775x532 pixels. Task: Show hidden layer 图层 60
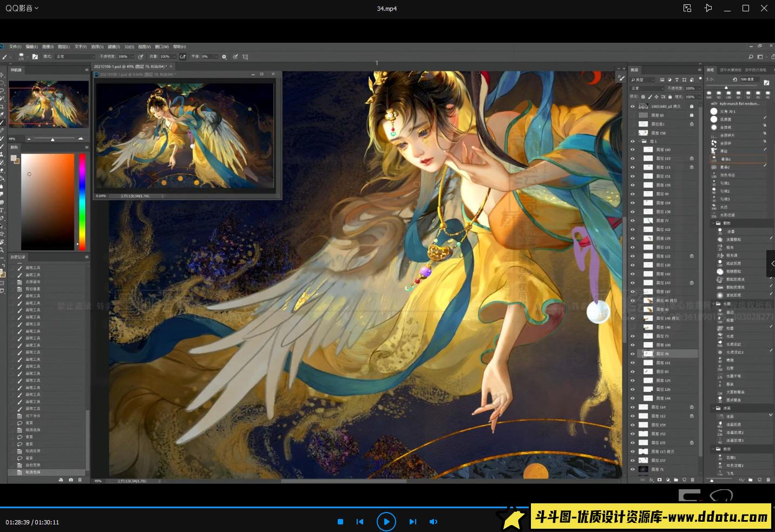tap(632, 115)
